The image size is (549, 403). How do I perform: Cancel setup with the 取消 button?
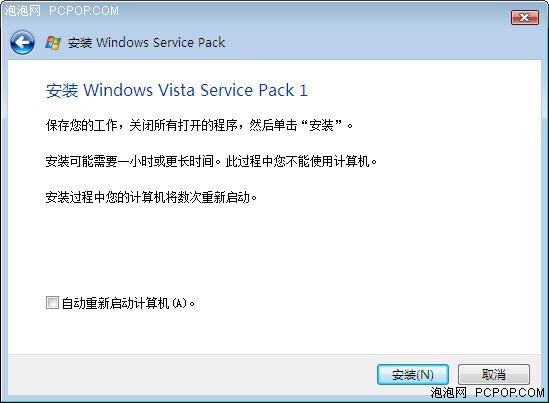(x=494, y=374)
